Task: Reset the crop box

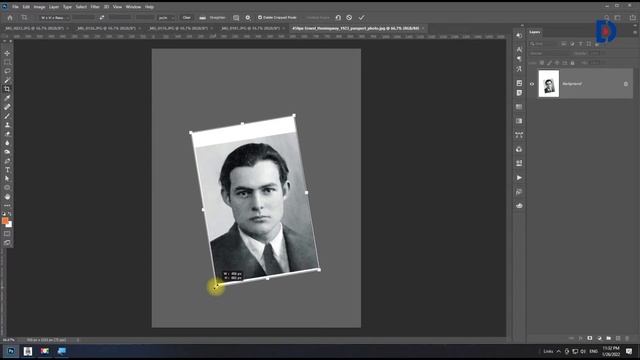Action: point(338,18)
